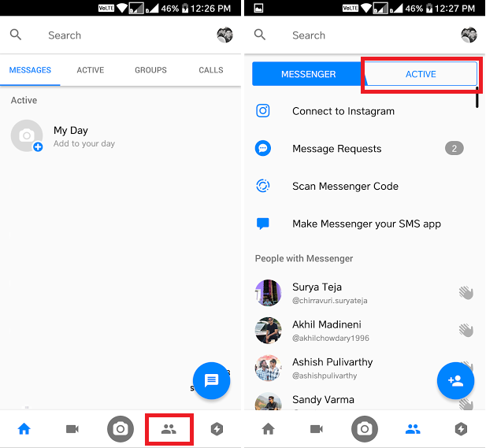Viewport: 486px width, 448px height.
Task: Open profile picture in right screen header
Action: 469,35
